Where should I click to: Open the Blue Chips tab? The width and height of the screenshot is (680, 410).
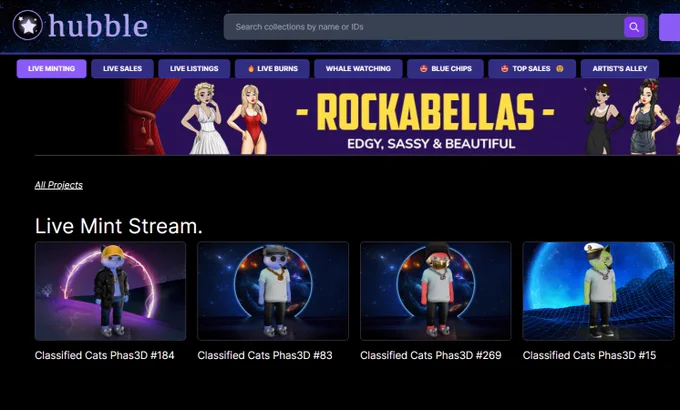[x=445, y=69]
